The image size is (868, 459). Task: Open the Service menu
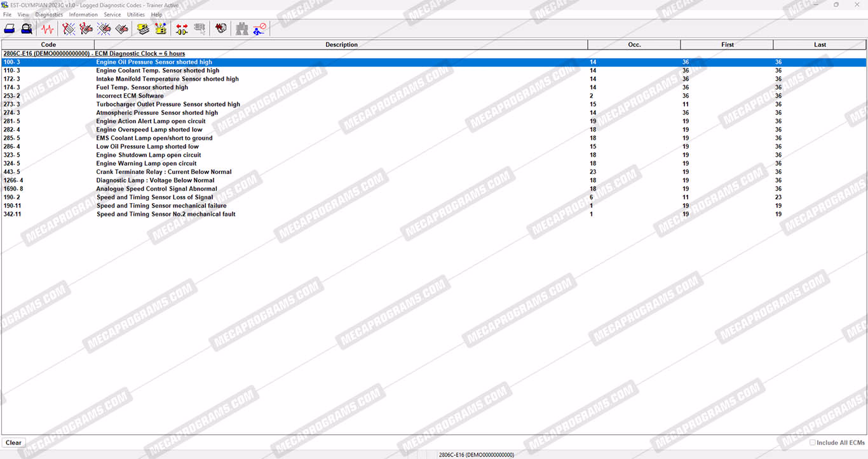coord(112,14)
